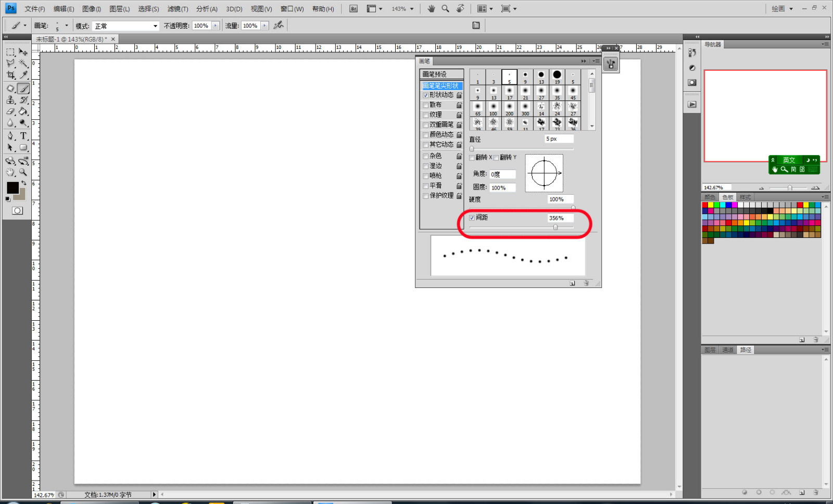The width and height of the screenshot is (833, 504).
Task: Select the Zoom tool in toolbox
Action: tap(23, 172)
